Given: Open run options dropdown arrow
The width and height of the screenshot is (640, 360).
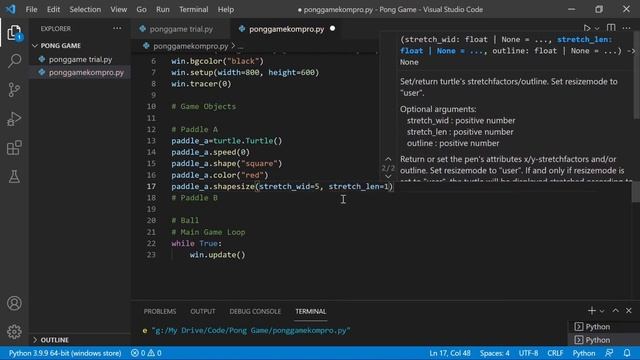Looking at the screenshot, I should click(597, 29).
